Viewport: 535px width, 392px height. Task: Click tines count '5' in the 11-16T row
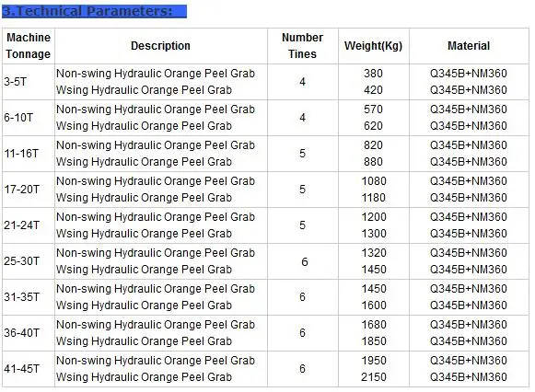pos(302,154)
